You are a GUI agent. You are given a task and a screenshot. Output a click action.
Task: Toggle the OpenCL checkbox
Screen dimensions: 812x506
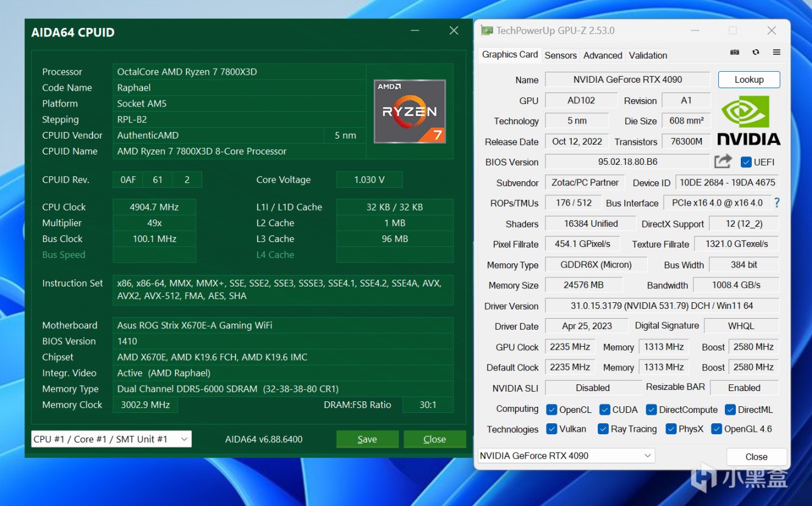(551, 410)
